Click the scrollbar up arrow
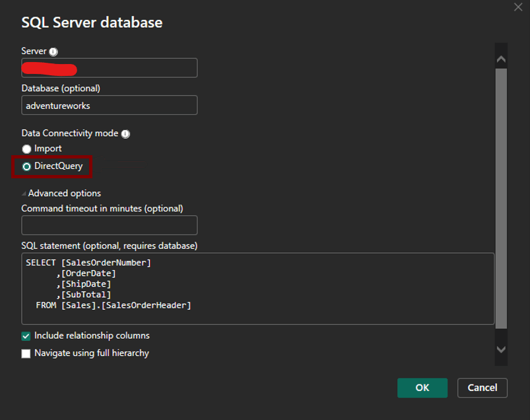Viewport: 530px width, 420px height. pos(501,59)
